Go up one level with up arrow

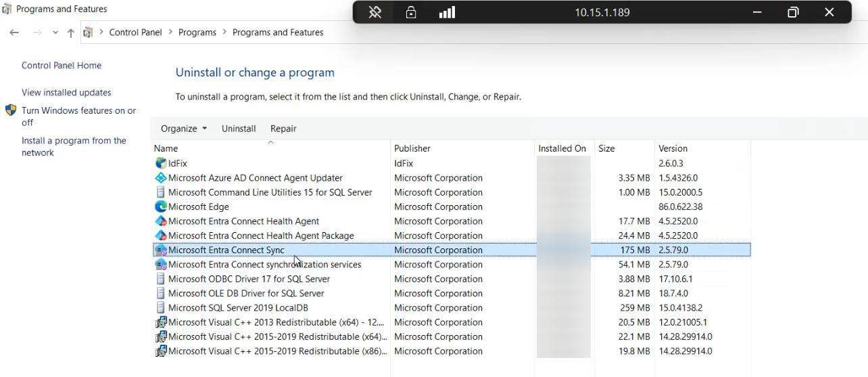click(70, 32)
